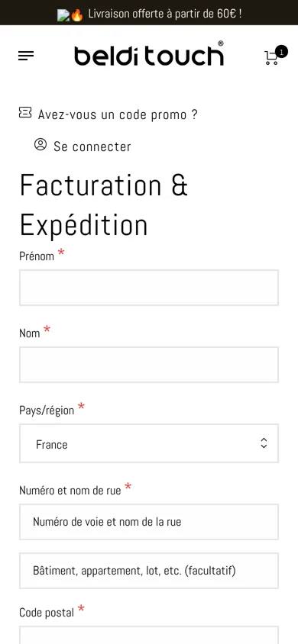
Task: Focus the Code postal input field
Action: 149,635
